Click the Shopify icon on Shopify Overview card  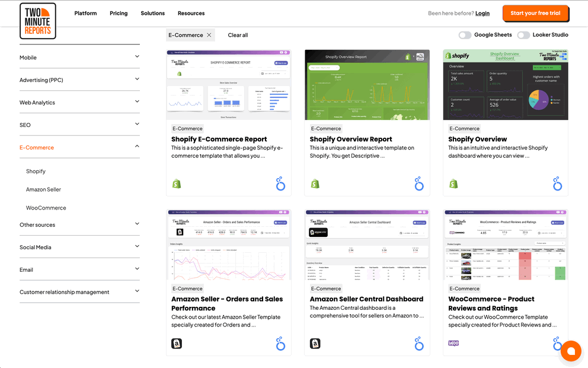tap(453, 184)
